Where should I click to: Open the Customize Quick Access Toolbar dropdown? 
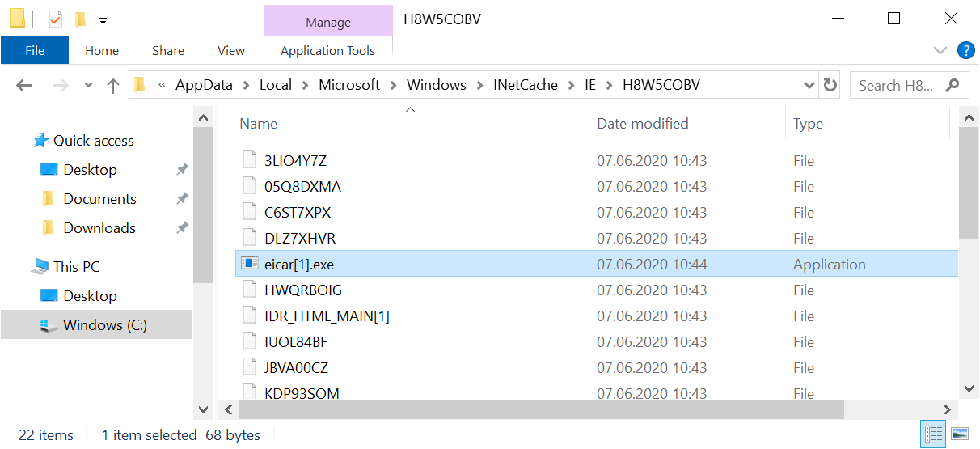point(103,19)
